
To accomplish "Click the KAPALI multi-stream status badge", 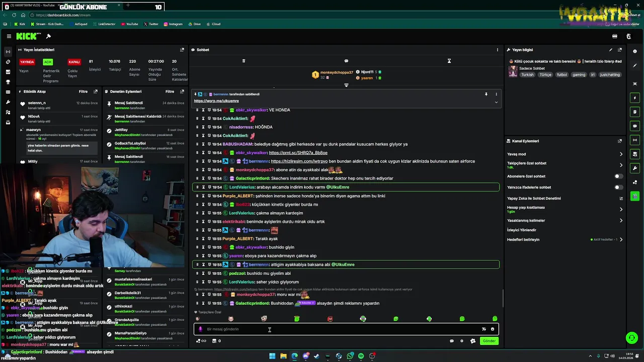I will (74, 62).
